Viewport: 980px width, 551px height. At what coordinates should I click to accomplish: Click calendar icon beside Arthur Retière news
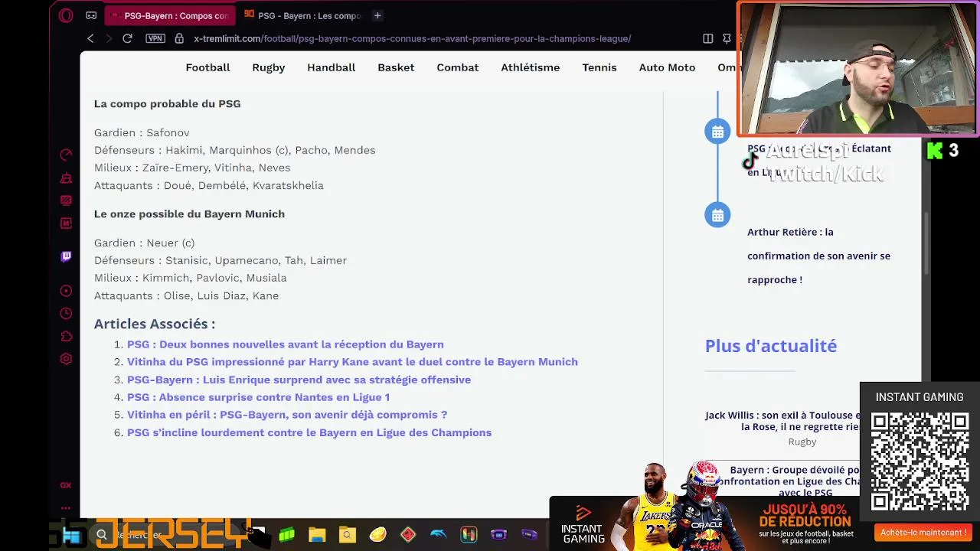coord(717,215)
